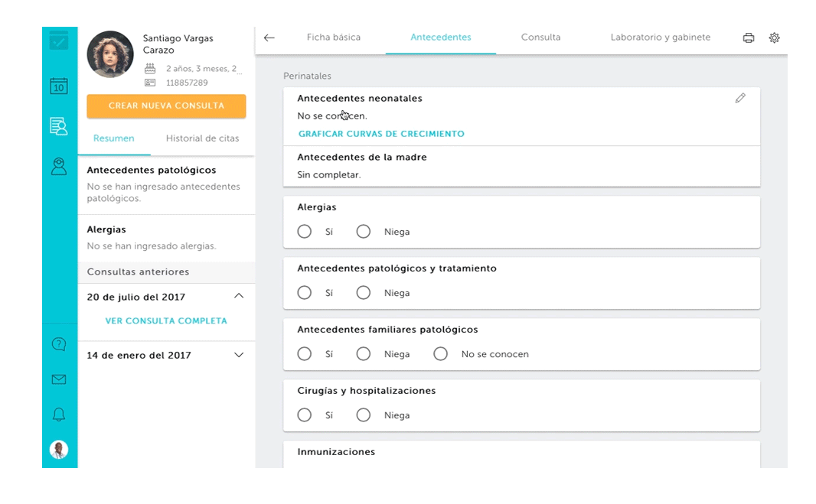This screenshot has width=816, height=504.
Task: Switch to Consulta tab
Action: [540, 37]
